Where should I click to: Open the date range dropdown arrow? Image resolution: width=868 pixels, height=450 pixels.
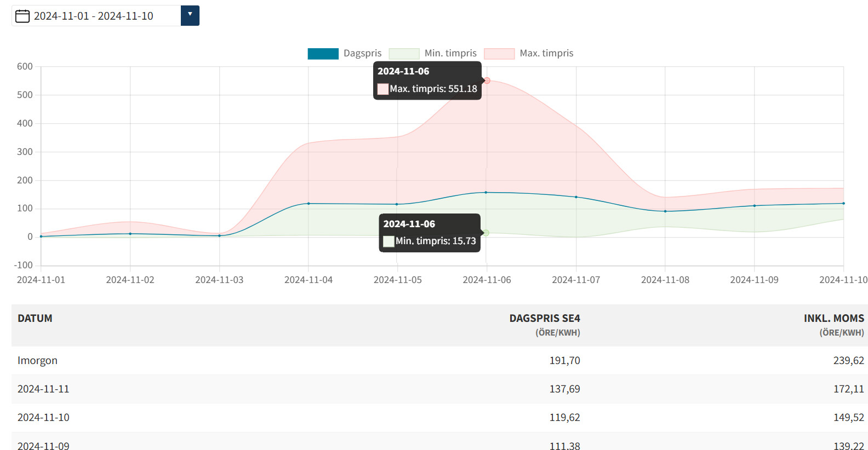190,15
